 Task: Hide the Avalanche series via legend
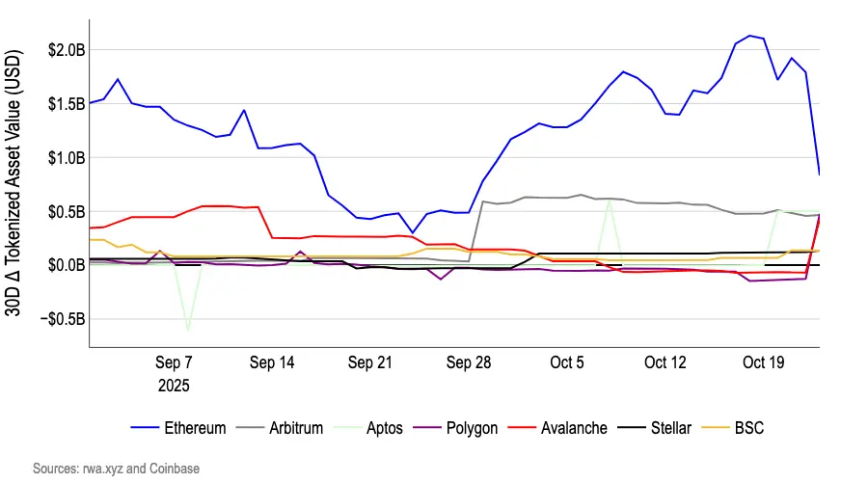click(557, 428)
